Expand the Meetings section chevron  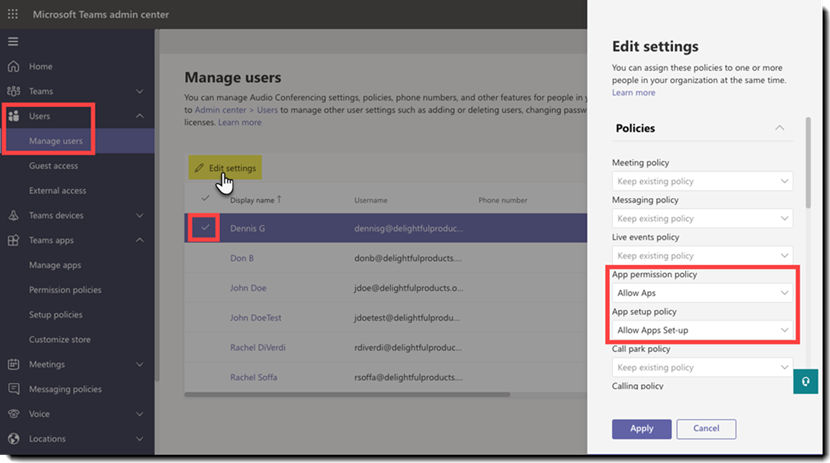pos(140,364)
